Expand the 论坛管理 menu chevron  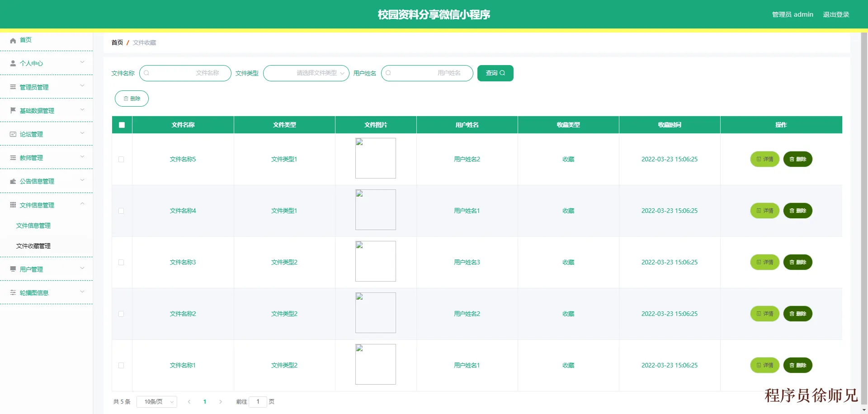point(82,133)
